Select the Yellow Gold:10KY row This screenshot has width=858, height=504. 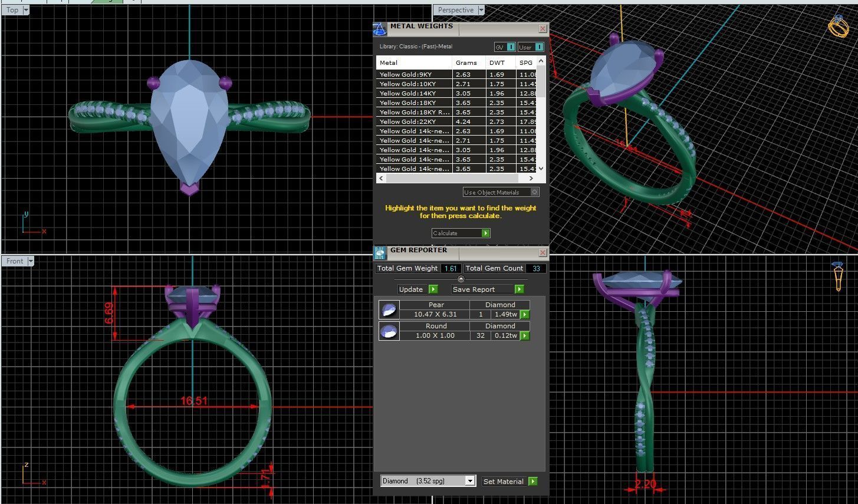pos(456,84)
